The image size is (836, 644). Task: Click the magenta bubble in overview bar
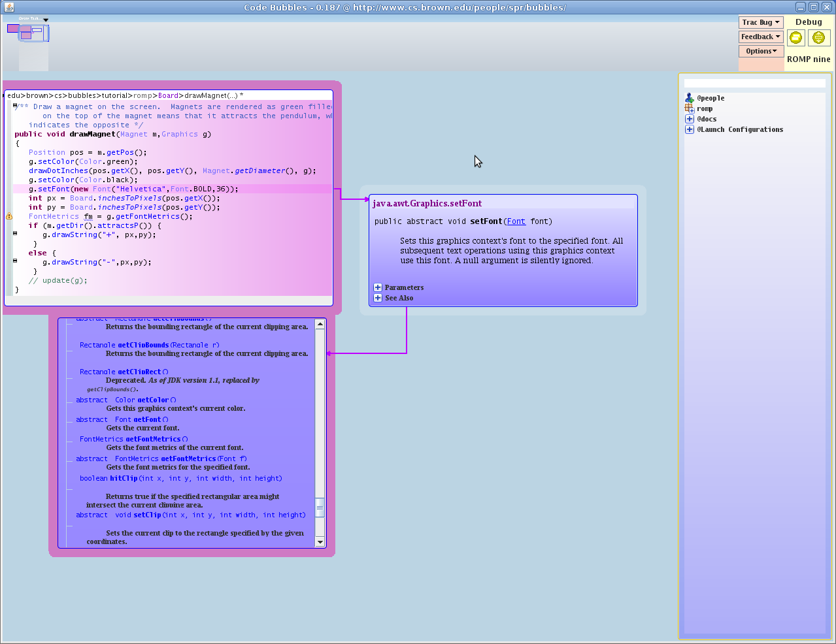click(x=13, y=28)
